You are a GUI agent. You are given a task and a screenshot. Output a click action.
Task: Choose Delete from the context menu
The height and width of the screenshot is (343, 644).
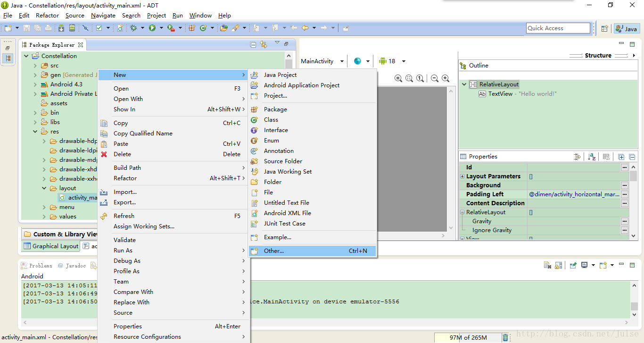(x=173, y=154)
